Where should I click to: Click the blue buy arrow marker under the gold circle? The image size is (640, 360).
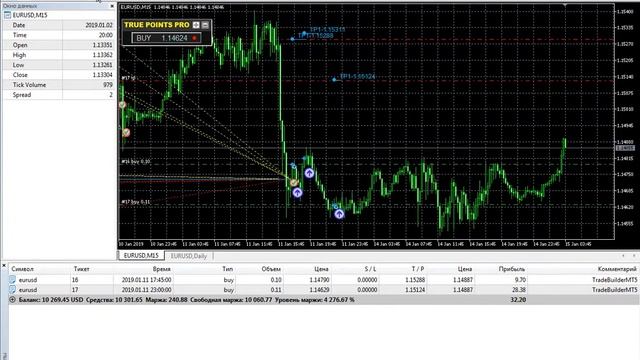click(298, 192)
